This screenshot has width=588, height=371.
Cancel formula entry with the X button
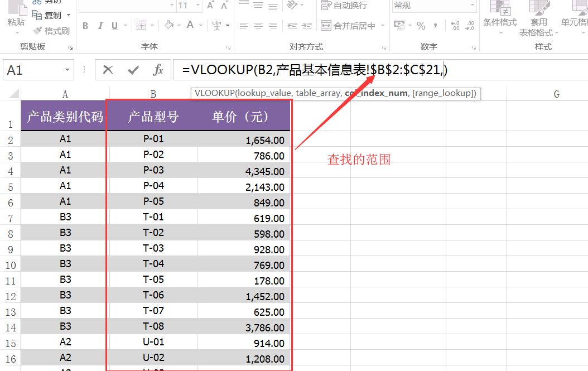coord(108,70)
